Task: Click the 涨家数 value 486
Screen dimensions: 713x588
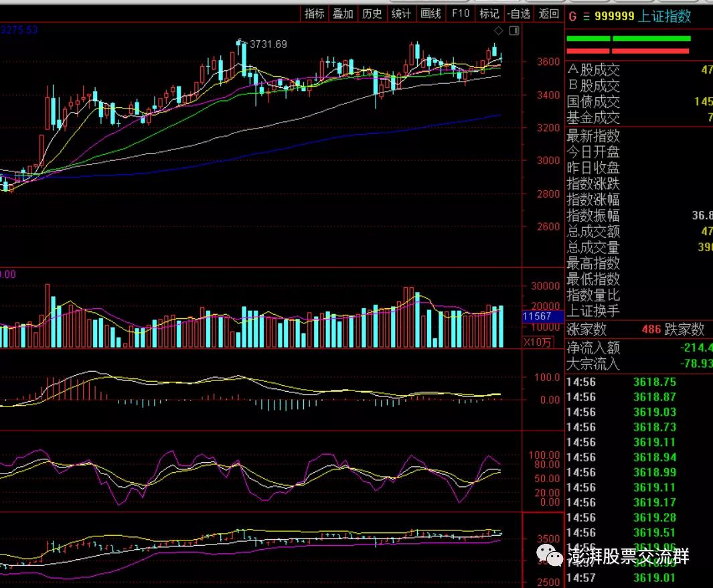Action: point(651,329)
